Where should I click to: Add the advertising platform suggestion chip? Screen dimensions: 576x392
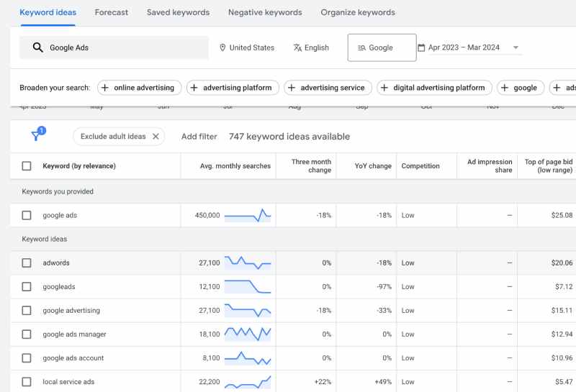point(233,88)
